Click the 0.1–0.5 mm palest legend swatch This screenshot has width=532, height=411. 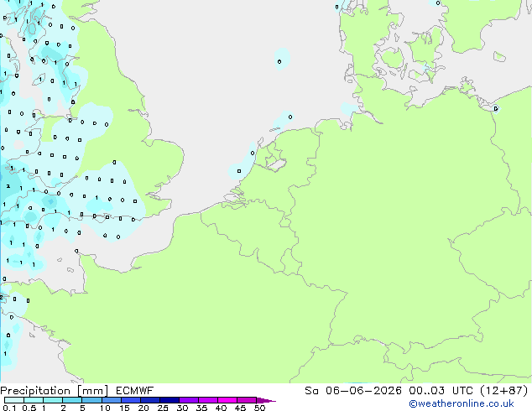coord(14,400)
